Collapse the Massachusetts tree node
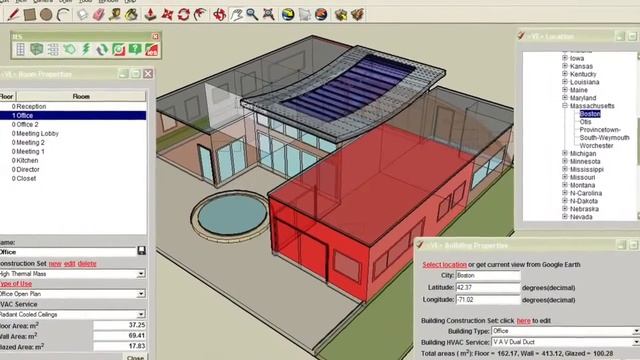The height and width of the screenshot is (360, 640). [x=565, y=105]
